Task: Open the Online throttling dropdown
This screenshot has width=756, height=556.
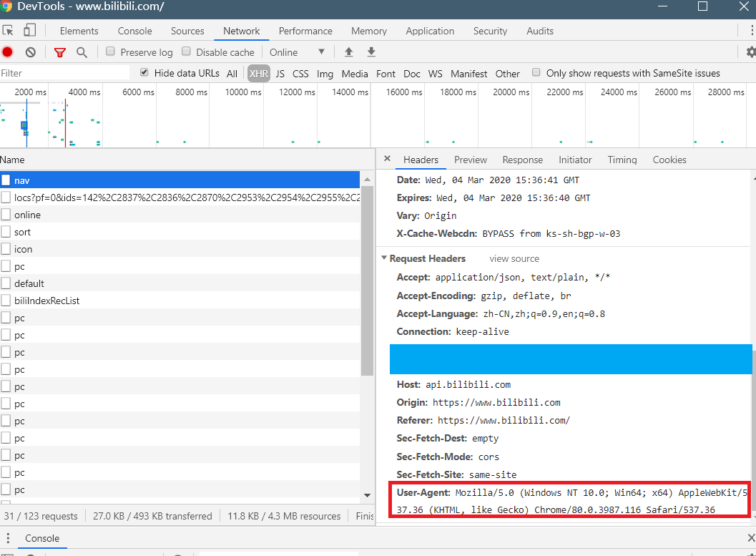Action: point(296,52)
